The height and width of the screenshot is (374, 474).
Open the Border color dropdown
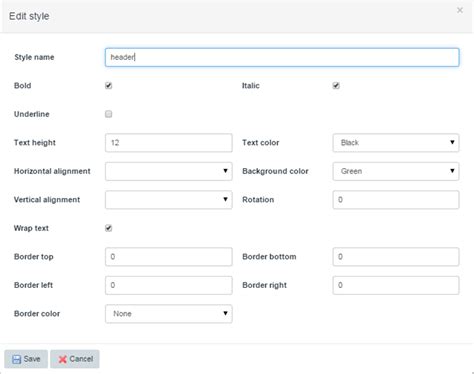pyautogui.click(x=169, y=314)
